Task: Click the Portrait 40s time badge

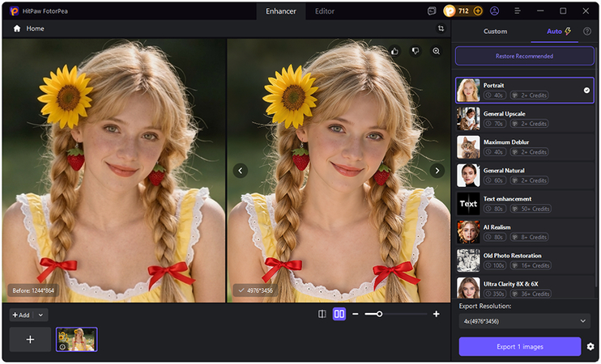Action: (x=494, y=95)
